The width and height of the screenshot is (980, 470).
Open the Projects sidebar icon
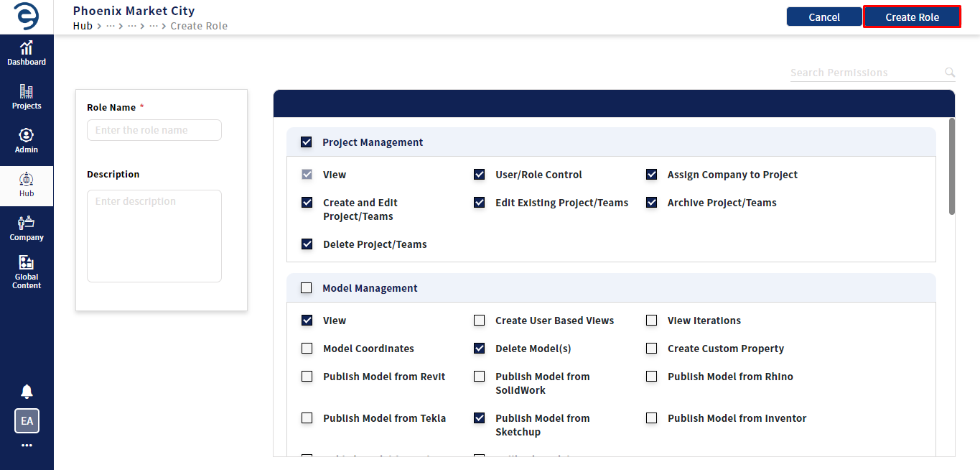27,97
